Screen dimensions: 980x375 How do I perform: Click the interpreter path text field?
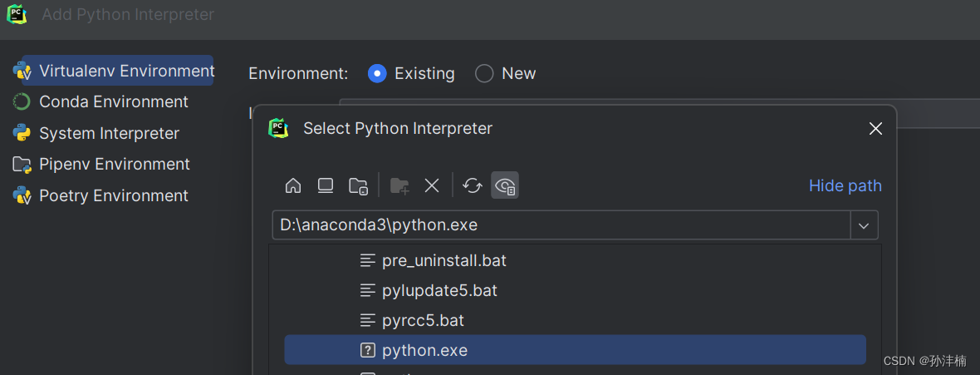[561, 225]
